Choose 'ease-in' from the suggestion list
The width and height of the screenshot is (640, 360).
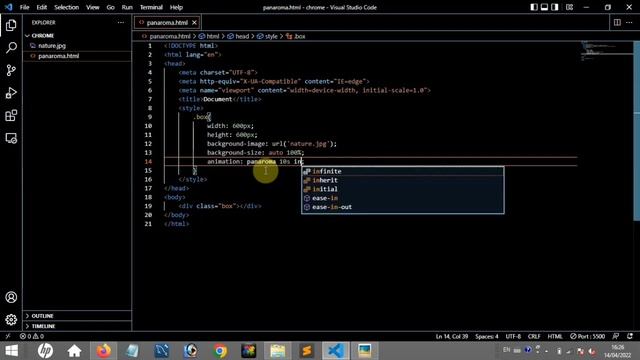[x=402, y=198]
